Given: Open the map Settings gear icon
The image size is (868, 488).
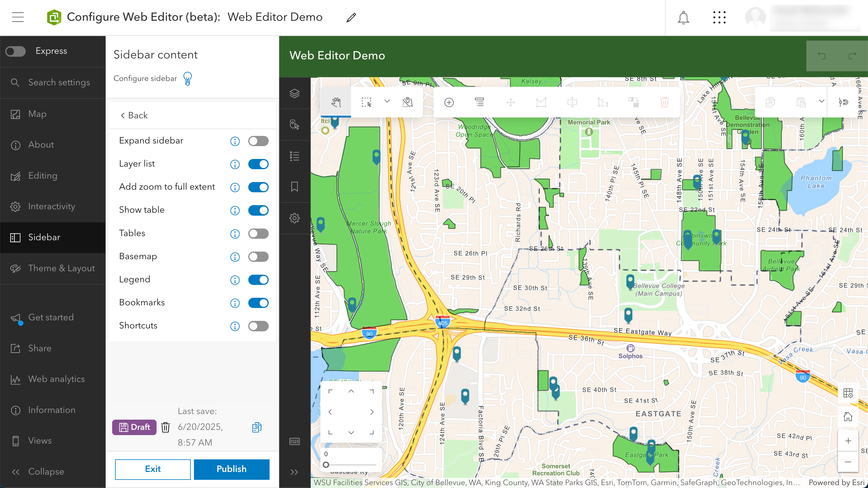Looking at the screenshot, I should coord(295,218).
